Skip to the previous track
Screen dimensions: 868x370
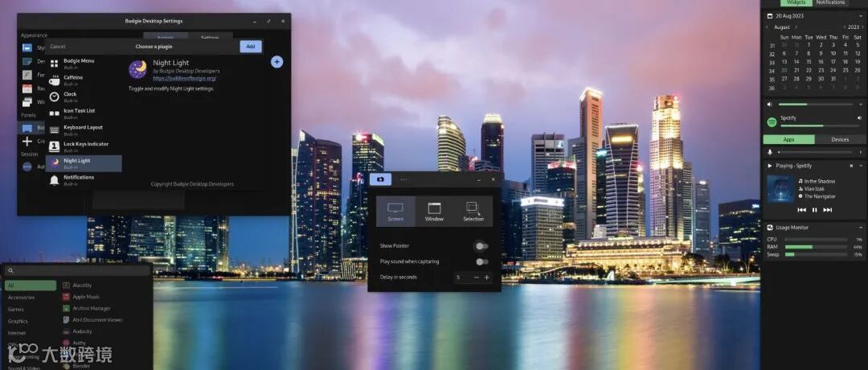tap(801, 210)
